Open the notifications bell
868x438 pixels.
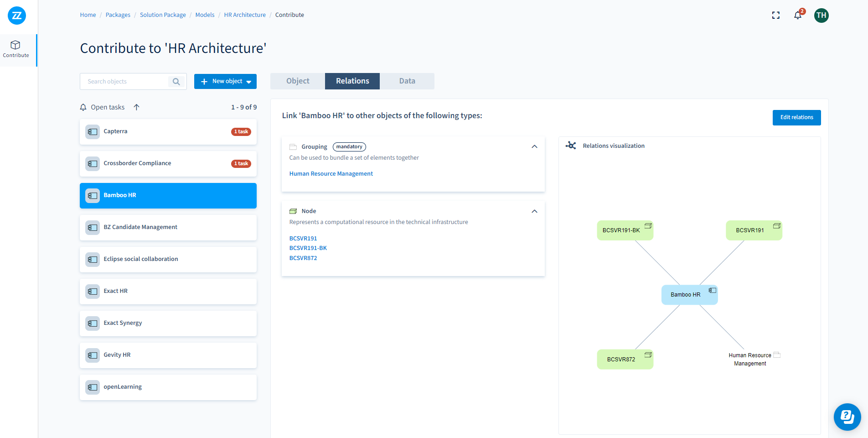tap(798, 15)
